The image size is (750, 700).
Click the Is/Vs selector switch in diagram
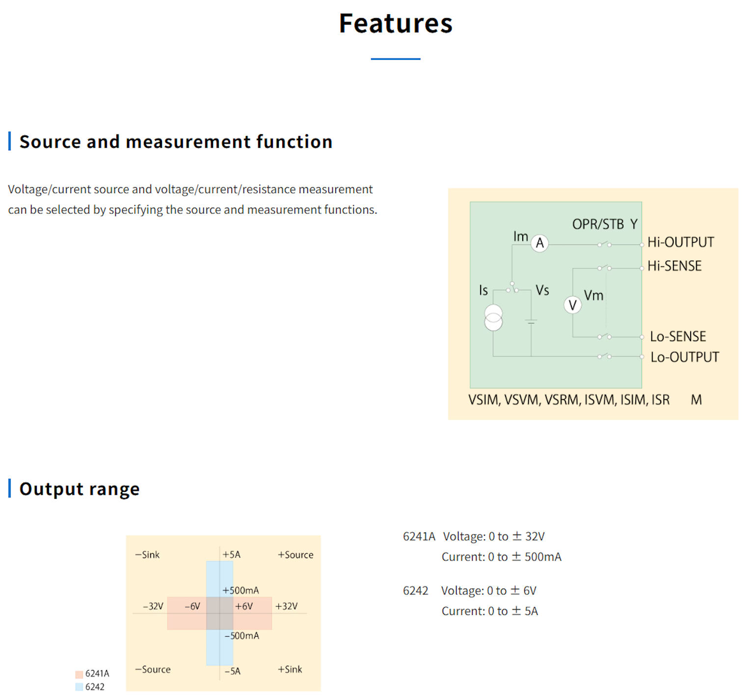512,288
